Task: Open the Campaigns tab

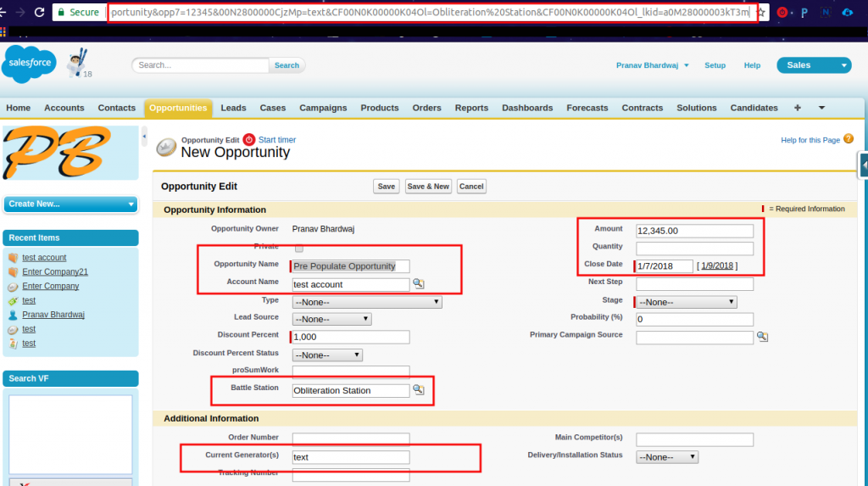Action: pos(323,108)
